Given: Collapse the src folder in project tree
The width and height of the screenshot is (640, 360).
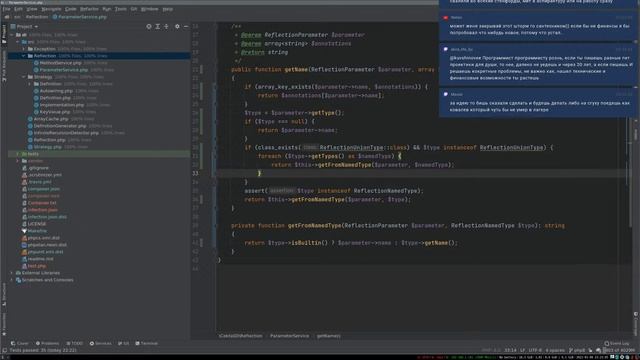Looking at the screenshot, I should (18, 42).
